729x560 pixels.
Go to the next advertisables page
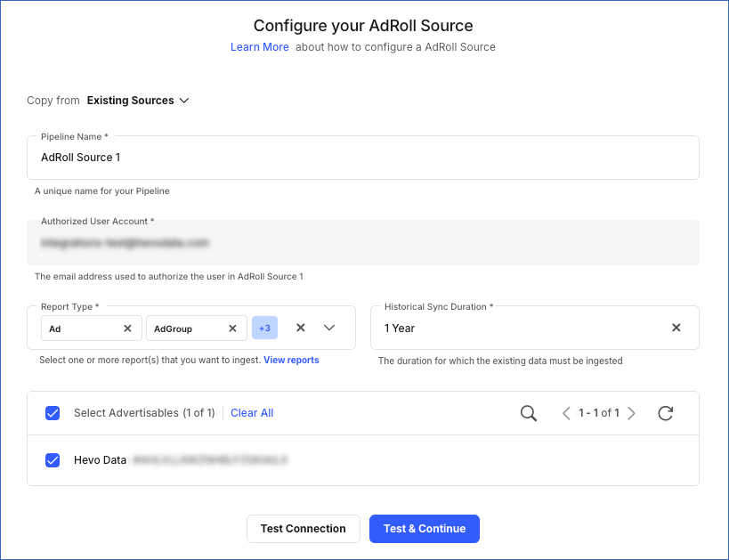(x=632, y=413)
